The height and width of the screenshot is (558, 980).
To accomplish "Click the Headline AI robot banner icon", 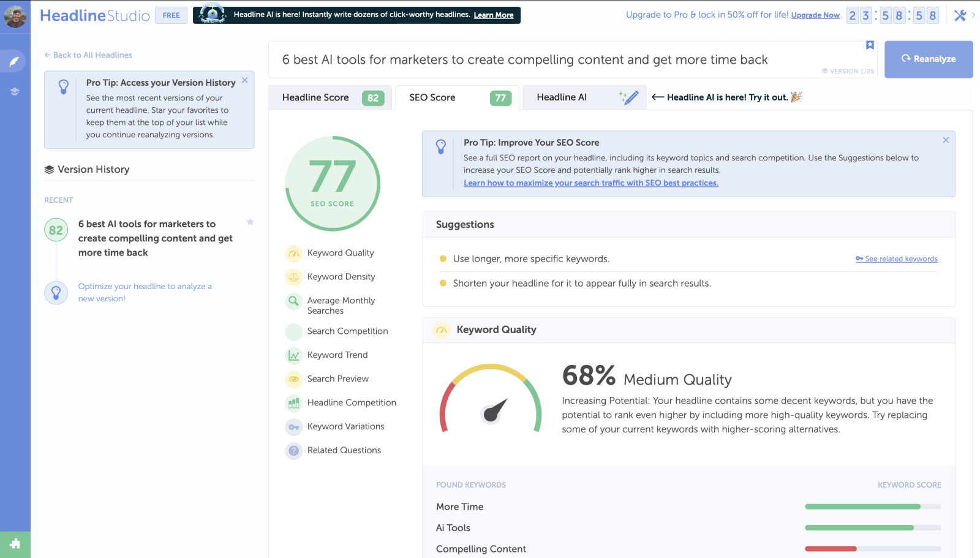I will pyautogui.click(x=213, y=13).
